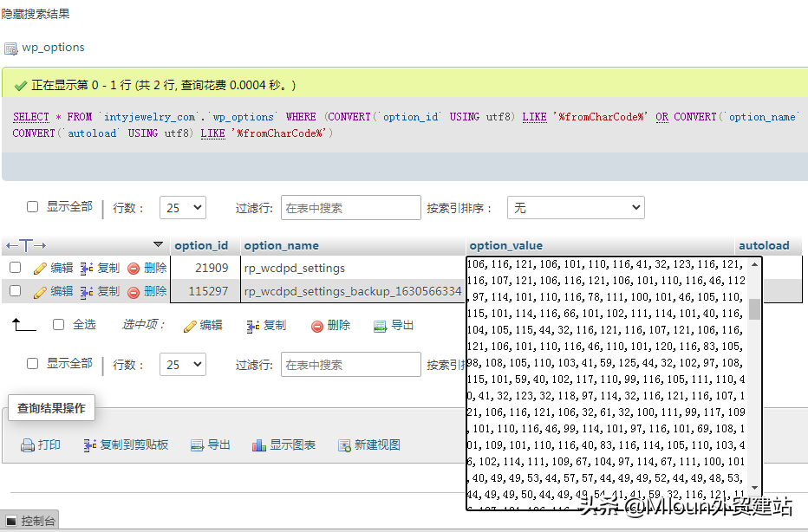This screenshot has width=808, height=532.
Task: Click bulk delete red icon
Action: pos(317,326)
